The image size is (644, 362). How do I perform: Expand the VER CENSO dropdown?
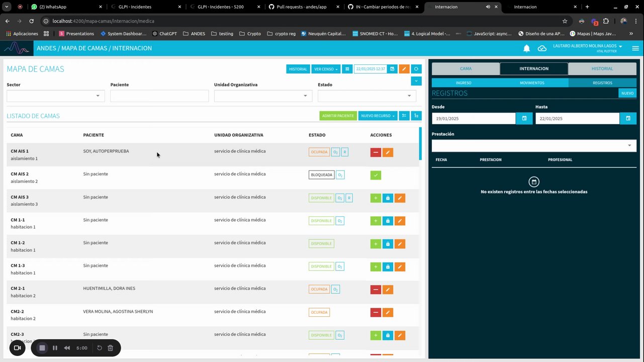click(x=326, y=69)
